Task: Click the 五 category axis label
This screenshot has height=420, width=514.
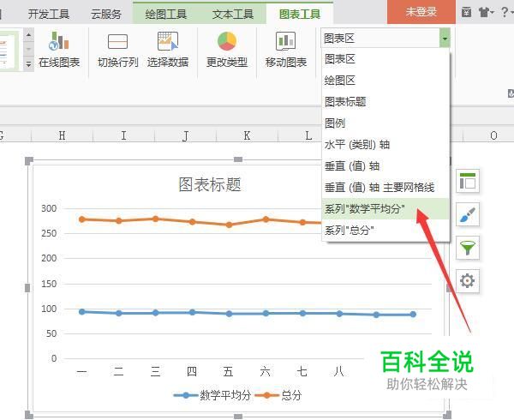Action: point(228,371)
